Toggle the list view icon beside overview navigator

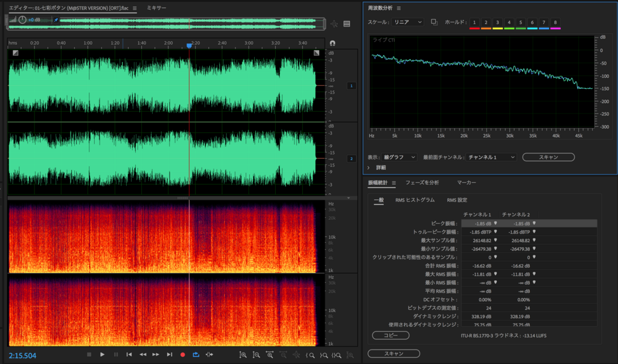coord(347,24)
